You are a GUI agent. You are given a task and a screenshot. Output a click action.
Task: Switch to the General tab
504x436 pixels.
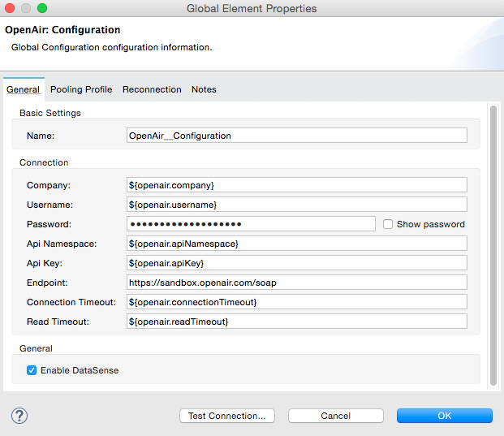point(24,89)
